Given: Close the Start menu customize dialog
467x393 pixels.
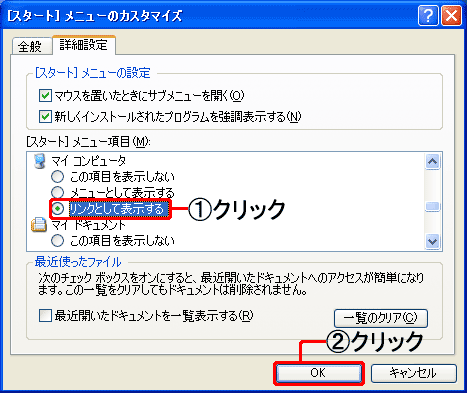Looking at the screenshot, I should 451,15.
